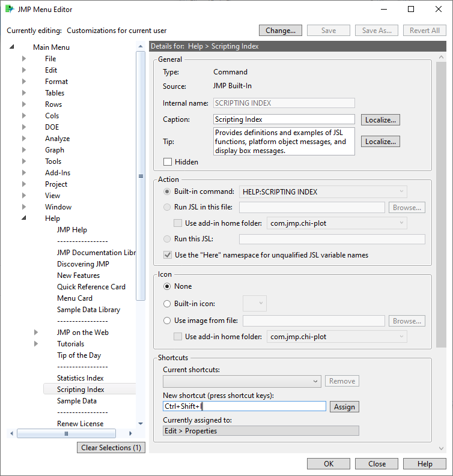Select Statistics Index tree item
Image resolution: width=453 pixels, height=476 pixels.
[x=81, y=378]
